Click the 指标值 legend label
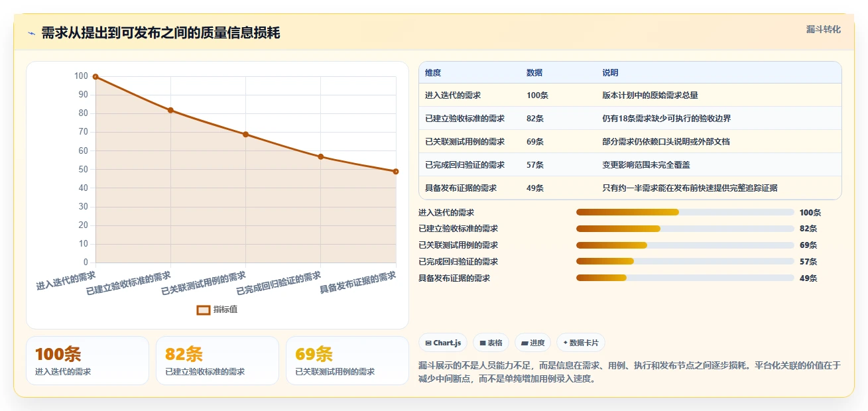The image size is (868, 411). point(225,310)
